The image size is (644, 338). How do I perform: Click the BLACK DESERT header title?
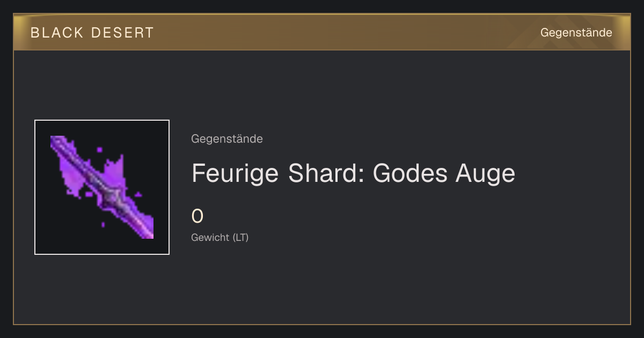[92, 33]
